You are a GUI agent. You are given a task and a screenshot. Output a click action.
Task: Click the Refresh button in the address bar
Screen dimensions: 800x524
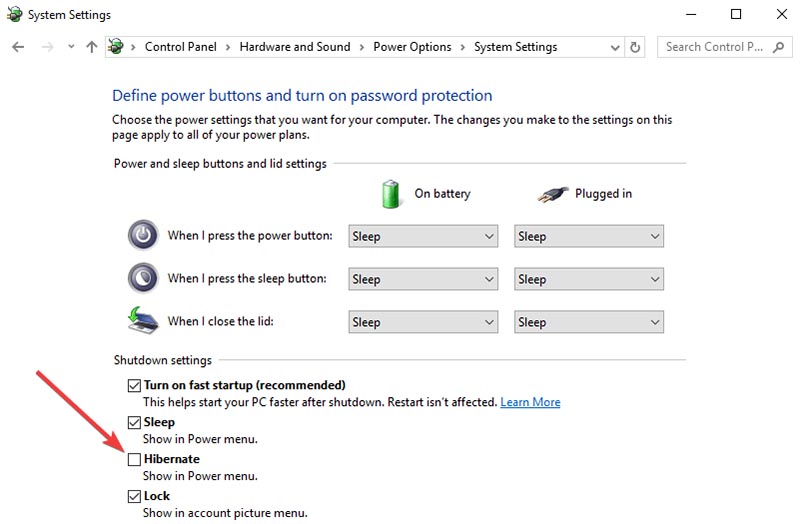coord(636,47)
